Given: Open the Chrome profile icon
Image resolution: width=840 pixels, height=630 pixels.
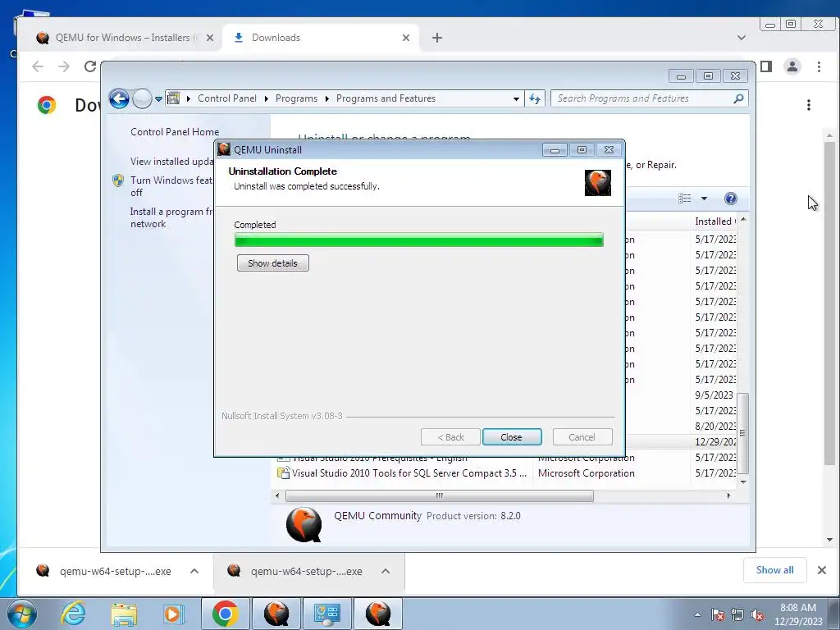Looking at the screenshot, I should pyautogui.click(x=792, y=66).
